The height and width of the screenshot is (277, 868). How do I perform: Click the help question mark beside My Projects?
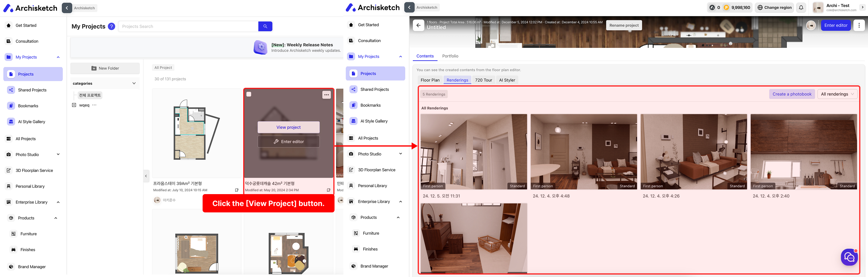tap(112, 26)
